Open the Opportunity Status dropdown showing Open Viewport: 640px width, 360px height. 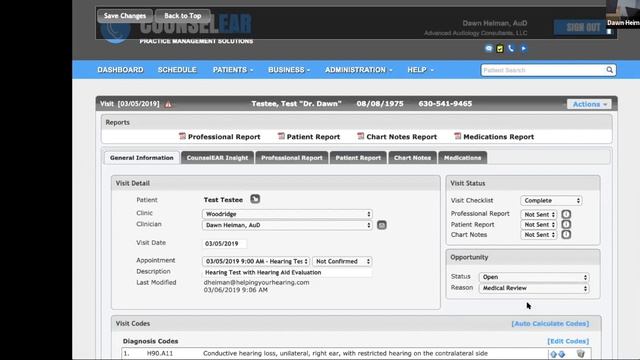534,277
